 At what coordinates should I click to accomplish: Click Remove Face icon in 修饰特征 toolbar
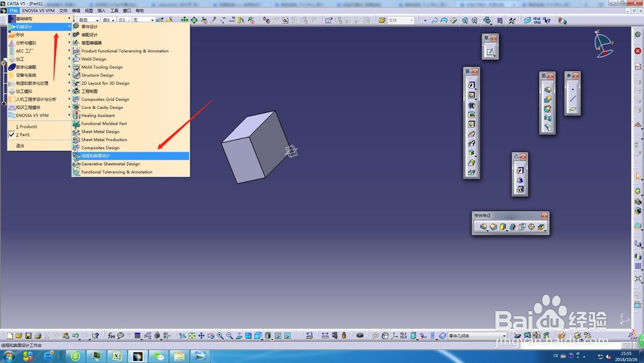click(542, 227)
